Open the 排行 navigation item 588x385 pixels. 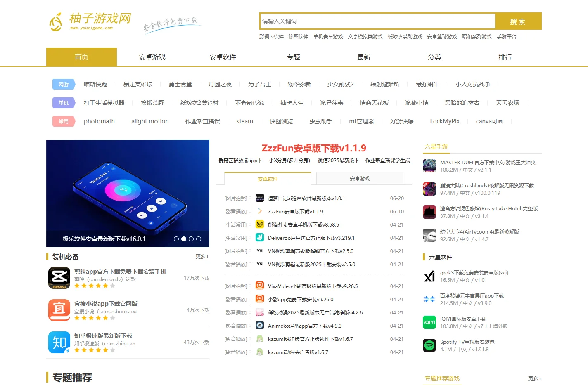505,57
